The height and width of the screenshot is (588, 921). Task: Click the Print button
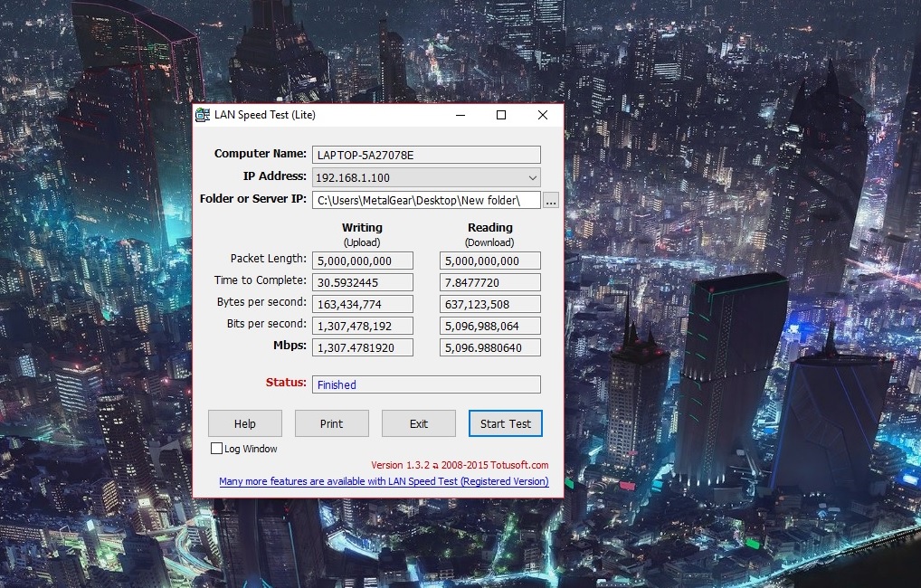pyautogui.click(x=331, y=423)
